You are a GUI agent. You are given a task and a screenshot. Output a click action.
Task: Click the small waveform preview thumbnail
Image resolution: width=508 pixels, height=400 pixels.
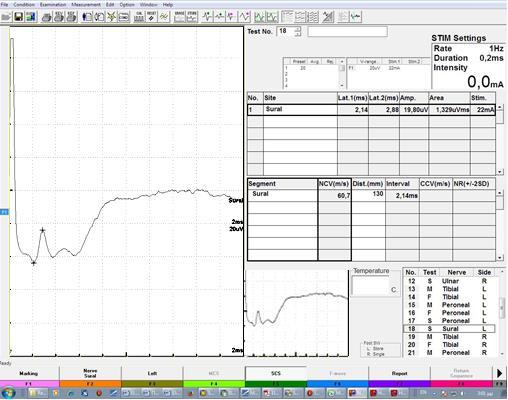[297, 313]
